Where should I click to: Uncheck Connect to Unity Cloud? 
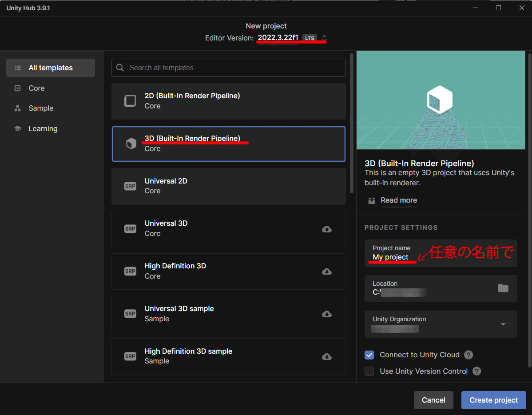pos(369,355)
